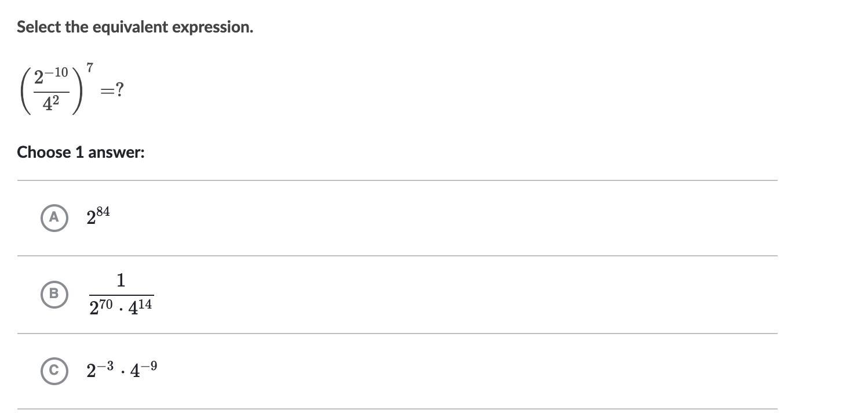868x413 pixels.
Task: Select answer choice A radio button
Action: click(x=54, y=218)
